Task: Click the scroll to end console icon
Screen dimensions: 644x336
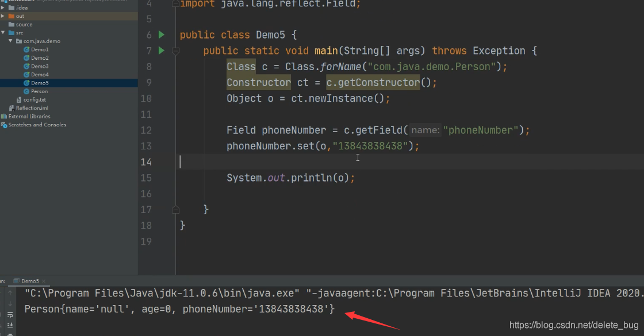Action: (x=10, y=325)
